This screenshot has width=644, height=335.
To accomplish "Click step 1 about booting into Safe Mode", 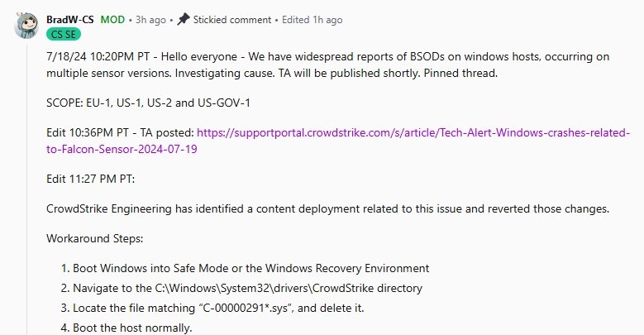I will (250, 268).
